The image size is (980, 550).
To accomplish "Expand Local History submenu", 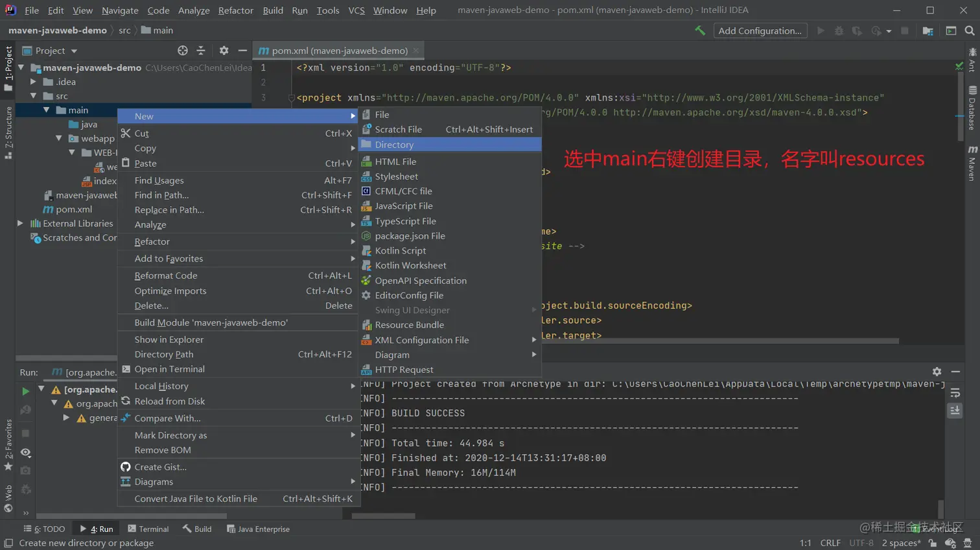I will pyautogui.click(x=237, y=386).
